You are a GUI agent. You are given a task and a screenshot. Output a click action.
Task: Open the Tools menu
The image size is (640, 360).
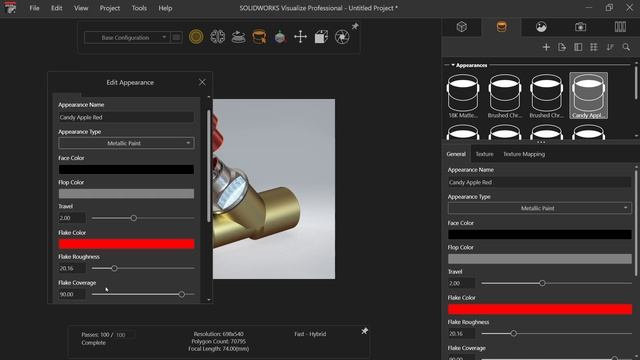[139, 8]
